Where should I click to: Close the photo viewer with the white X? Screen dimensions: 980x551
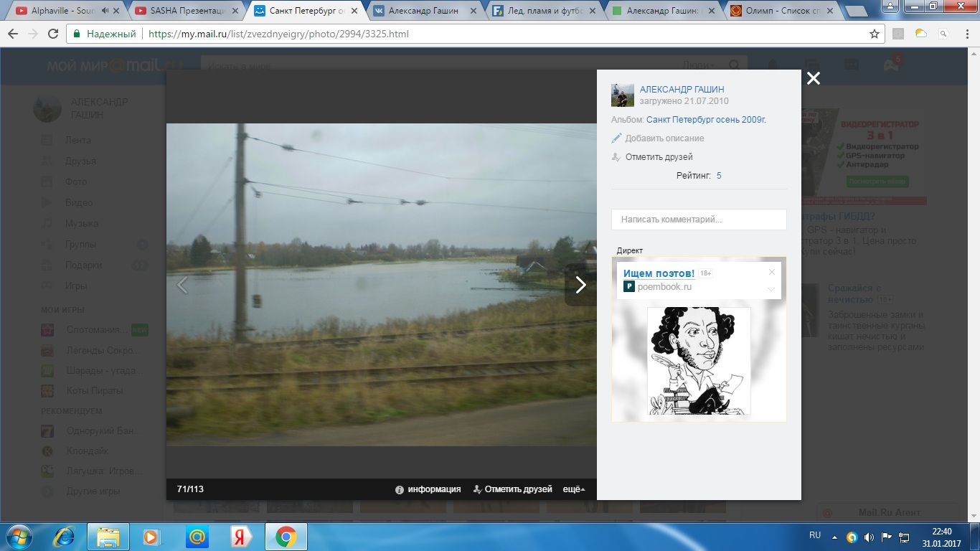[x=813, y=78]
